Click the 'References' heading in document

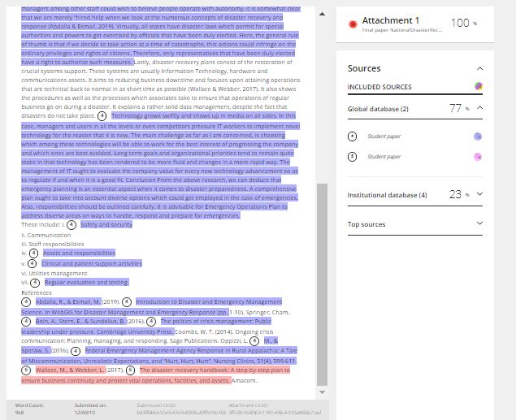coord(37,292)
